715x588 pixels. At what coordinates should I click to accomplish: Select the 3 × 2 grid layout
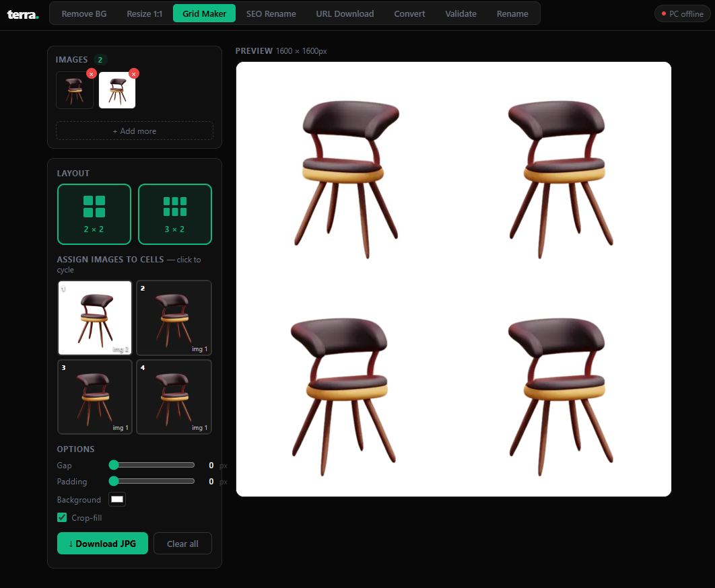click(174, 214)
